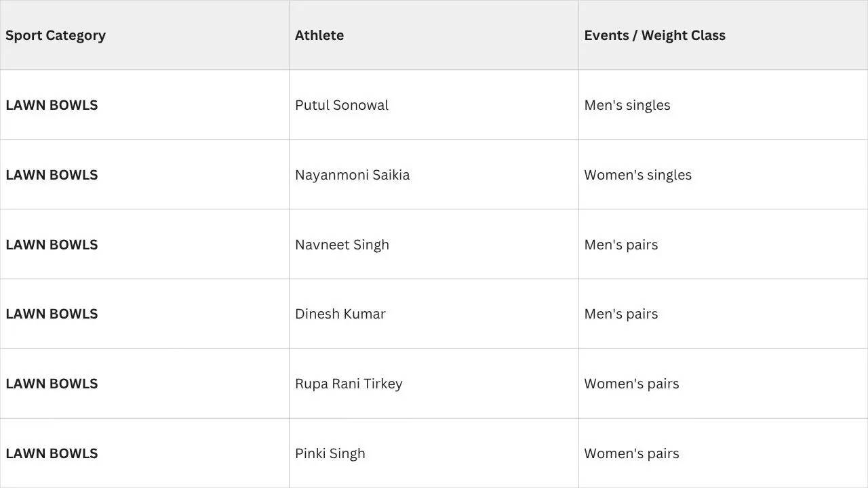Click the Men's singles event cell
Viewport: 868px width, 488px height.
pyautogui.click(x=723, y=105)
